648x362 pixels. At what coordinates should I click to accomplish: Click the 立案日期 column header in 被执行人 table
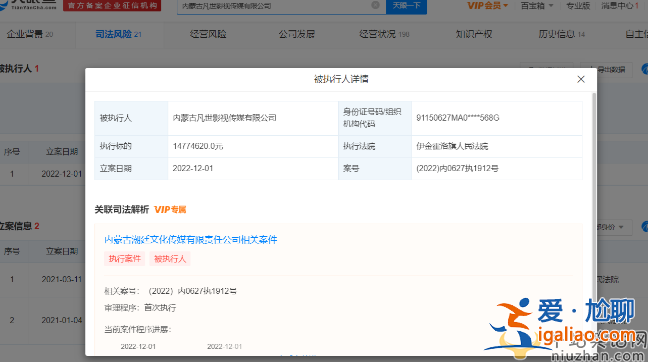[62, 152]
